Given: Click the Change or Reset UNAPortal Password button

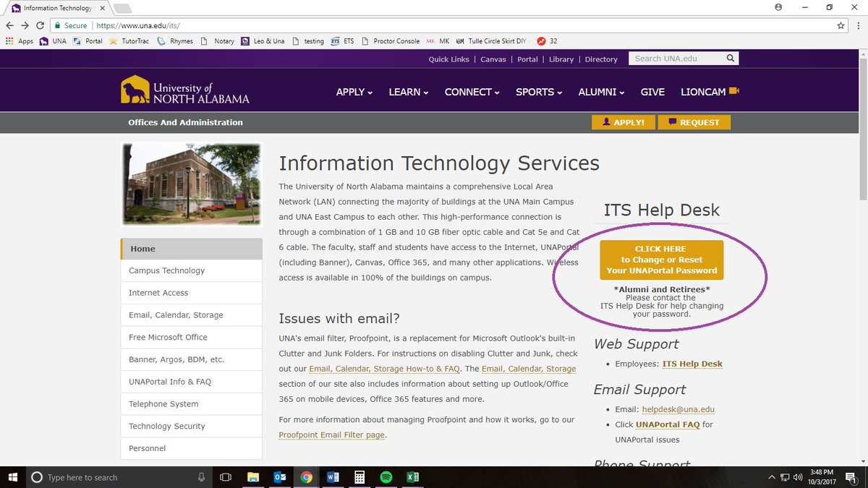Looking at the screenshot, I should click(x=662, y=260).
